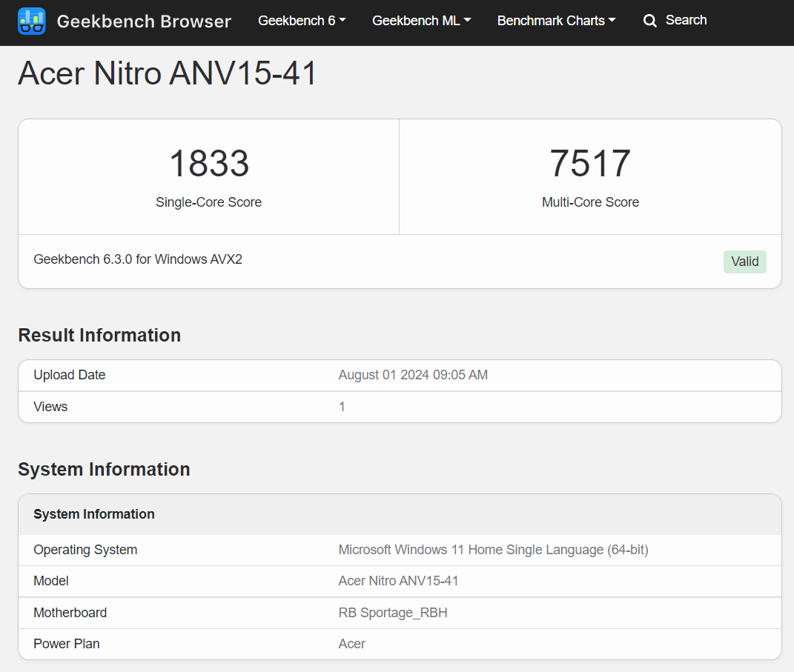This screenshot has height=672, width=794.
Task: Click the Valid status badge
Action: [744, 262]
